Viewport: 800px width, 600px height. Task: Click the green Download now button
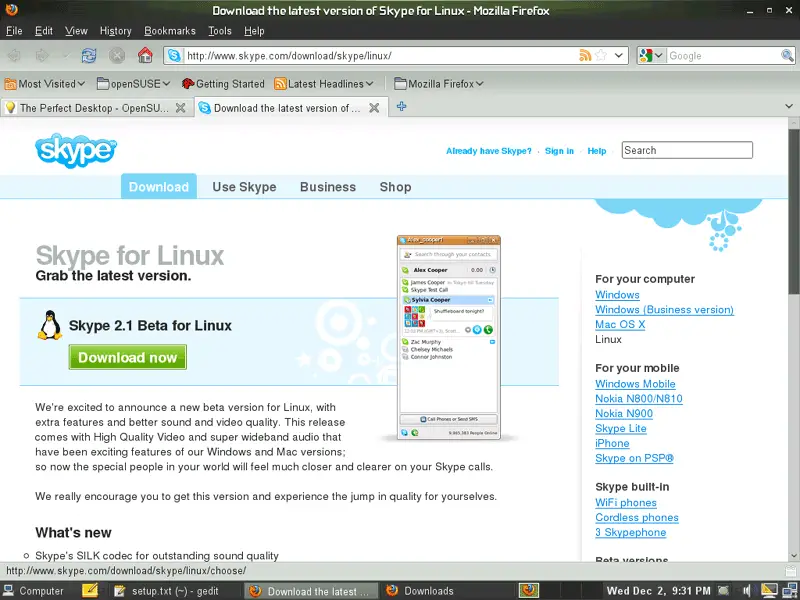point(128,357)
